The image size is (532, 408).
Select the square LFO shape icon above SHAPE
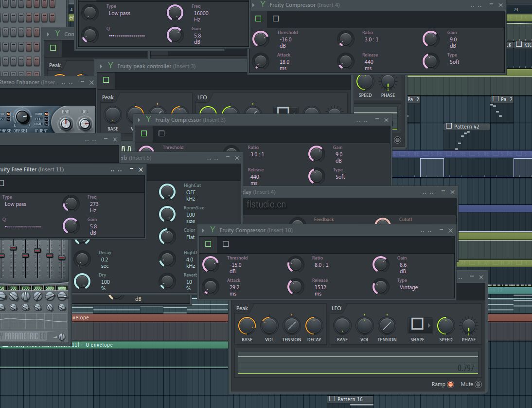pos(417,324)
